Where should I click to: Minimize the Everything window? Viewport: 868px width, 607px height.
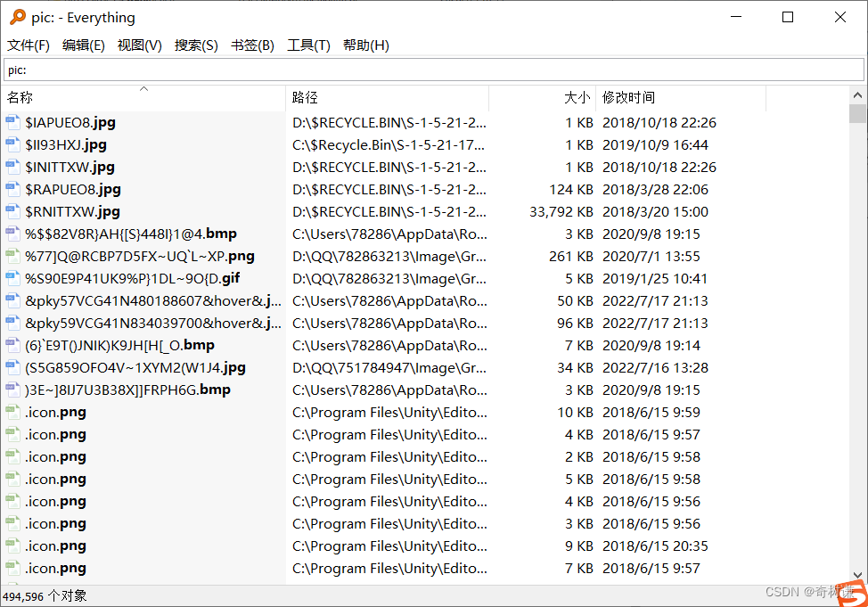pyautogui.click(x=736, y=17)
